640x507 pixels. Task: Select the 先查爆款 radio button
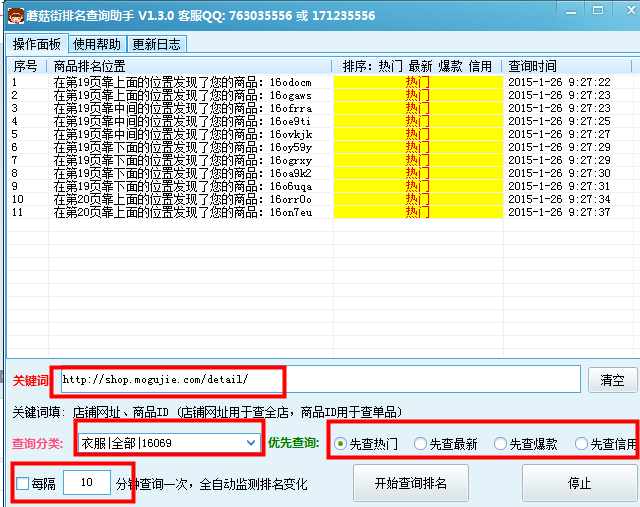click(x=525, y=444)
